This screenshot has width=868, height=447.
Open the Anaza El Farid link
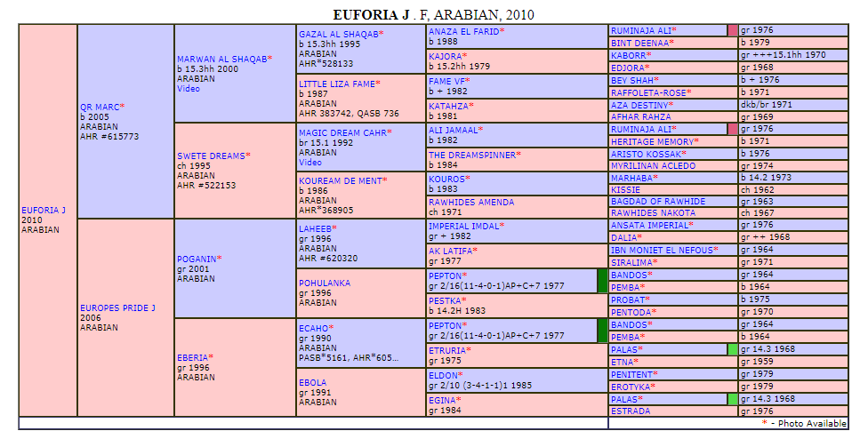point(462,31)
